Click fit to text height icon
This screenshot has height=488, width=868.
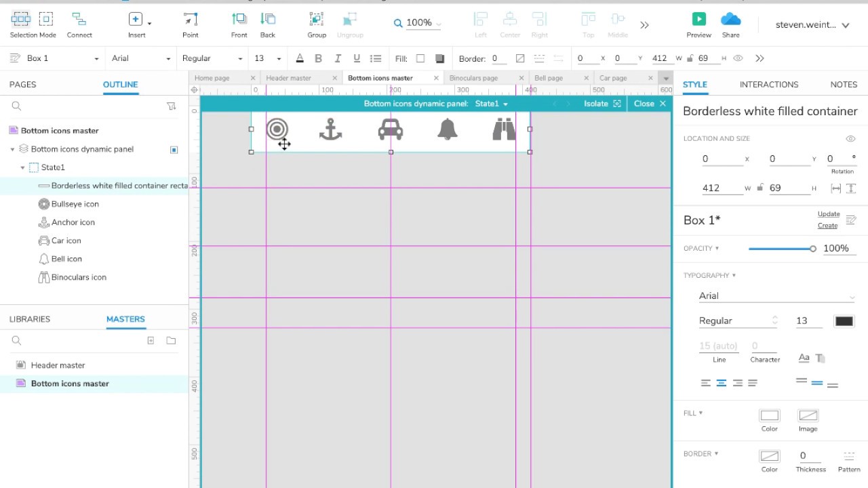click(x=852, y=188)
